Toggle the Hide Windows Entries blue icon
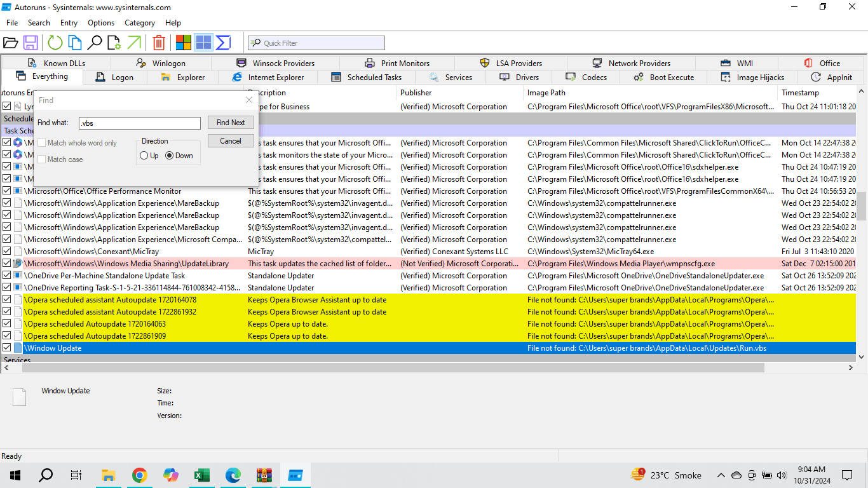The width and height of the screenshot is (868, 488). tap(203, 43)
